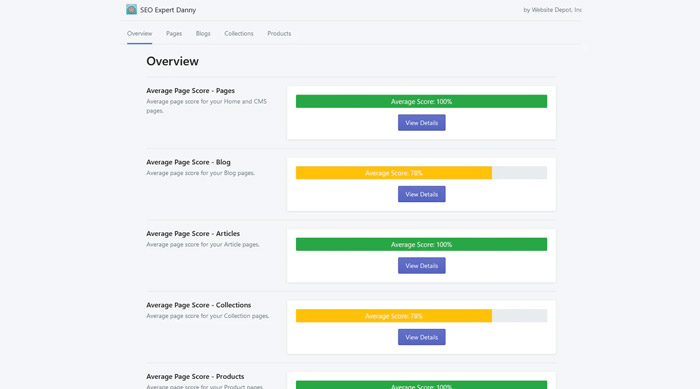Click the Home and CMS pages description
The image size is (700, 389).
[207, 106]
